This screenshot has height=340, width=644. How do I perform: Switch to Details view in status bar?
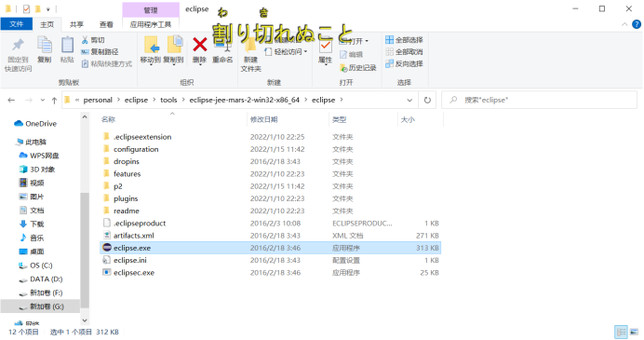(x=621, y=332)
